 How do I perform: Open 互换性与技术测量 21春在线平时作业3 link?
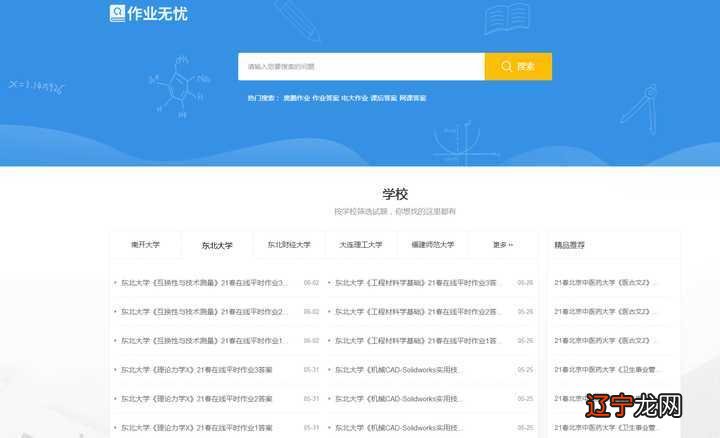[x=204, y=283]
